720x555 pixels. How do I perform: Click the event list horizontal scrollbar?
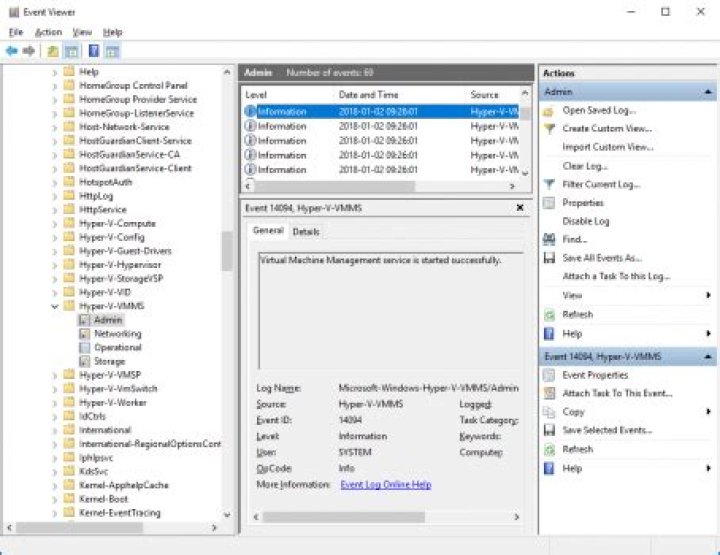tap(335, 186)
